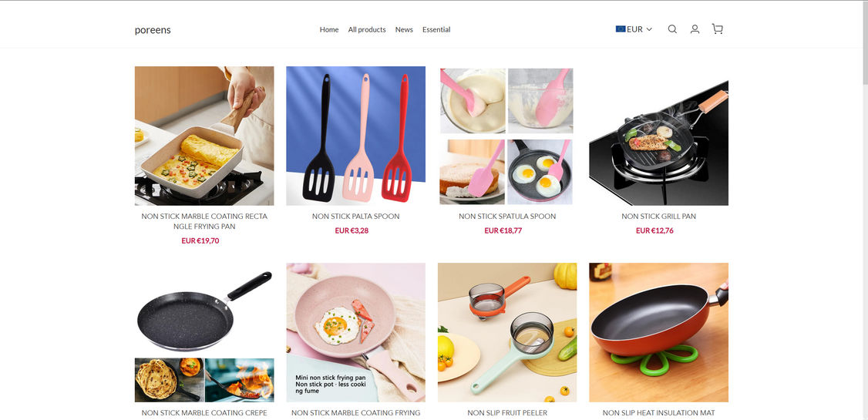Click the page vertical scrollbar
Viewport: 868px width, 420px height.
coord(865,210)
